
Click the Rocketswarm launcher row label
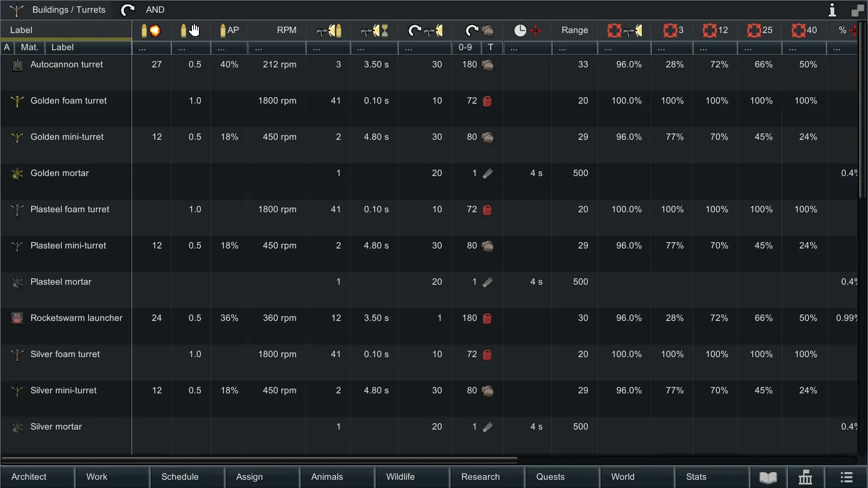point(76,318)
